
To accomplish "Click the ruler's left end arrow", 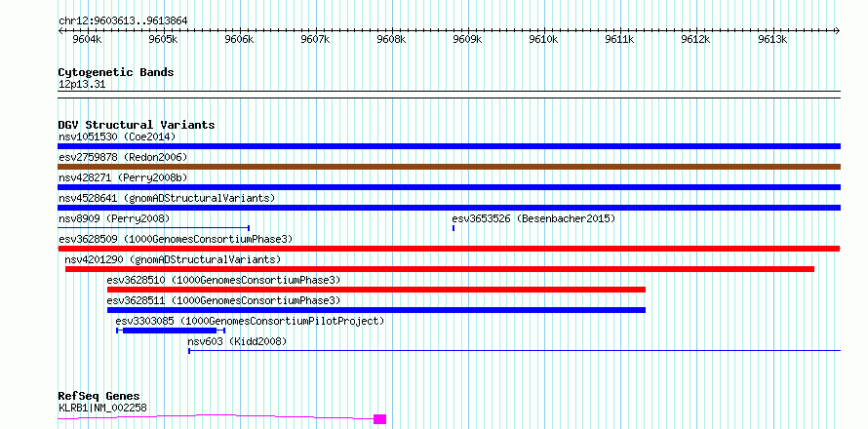I will (x=60, y=30).
